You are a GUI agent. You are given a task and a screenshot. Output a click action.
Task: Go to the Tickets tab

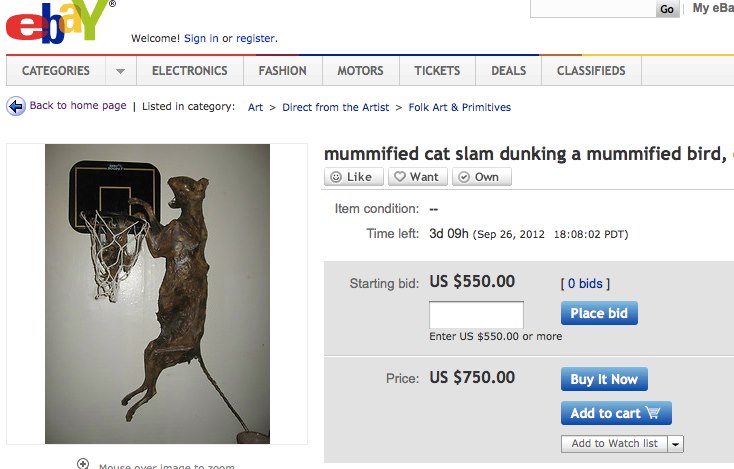click(437, 71)
